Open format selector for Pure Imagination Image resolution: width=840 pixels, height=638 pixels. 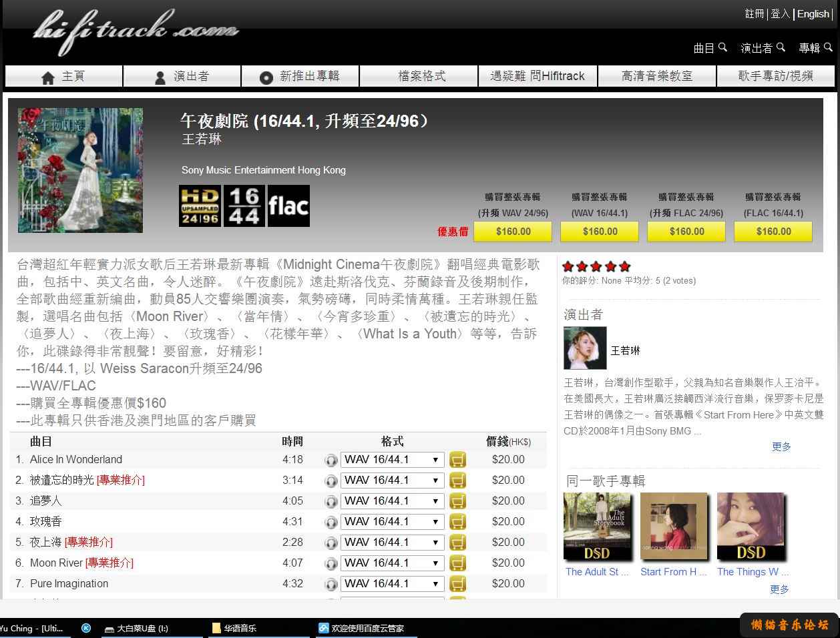[x=392, y=584]
